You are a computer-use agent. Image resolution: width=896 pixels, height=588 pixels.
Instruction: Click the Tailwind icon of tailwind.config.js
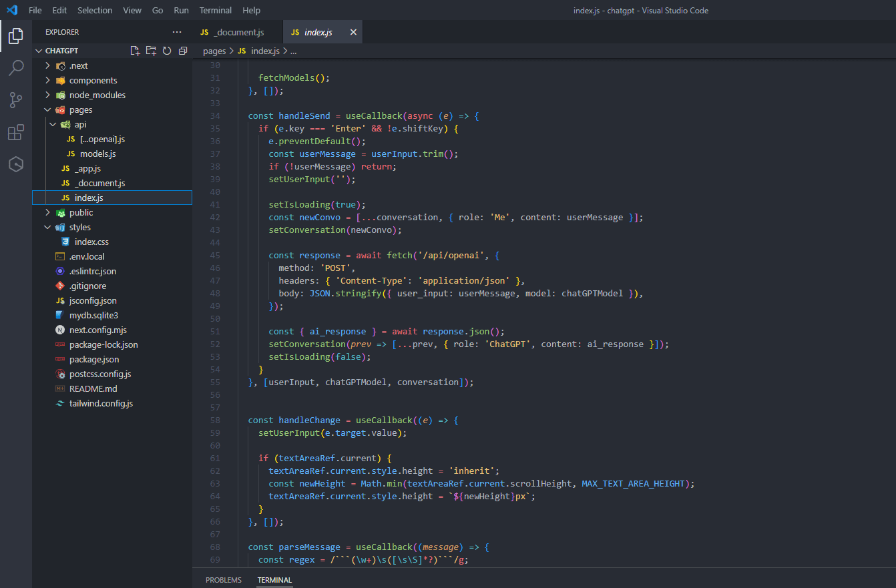(x=60, y=403)
